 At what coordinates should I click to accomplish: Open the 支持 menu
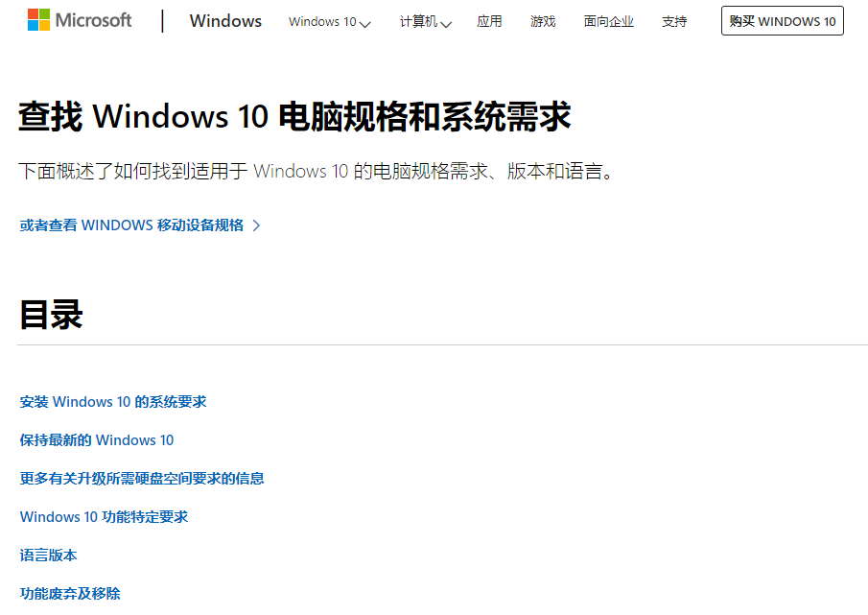(x=674, y=21)
